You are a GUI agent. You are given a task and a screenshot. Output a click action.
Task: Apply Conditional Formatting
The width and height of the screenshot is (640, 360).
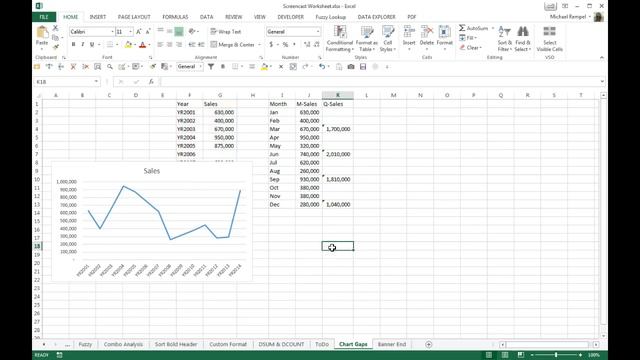340,38
